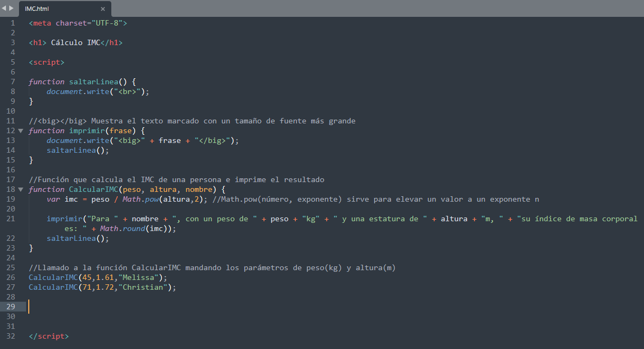Viewport: 644px width, 349px height.
Task: Click saltarLinea() call on line 14
Action: pos(78,151)
